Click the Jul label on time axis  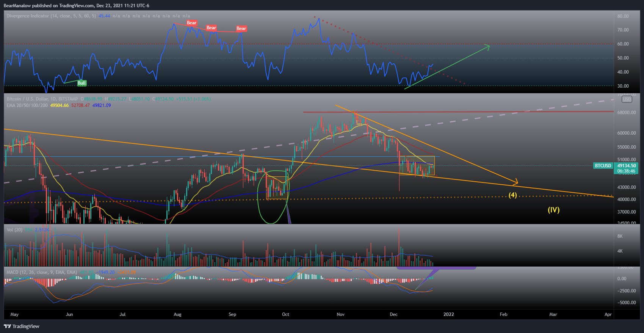point(122,314)
